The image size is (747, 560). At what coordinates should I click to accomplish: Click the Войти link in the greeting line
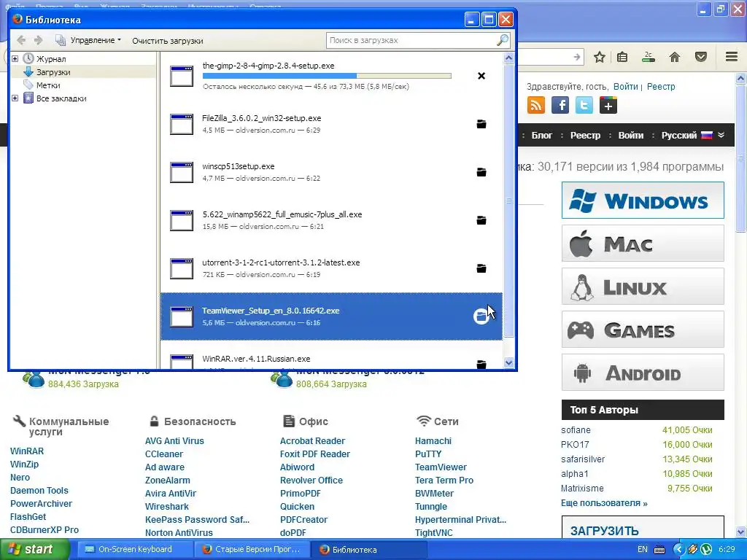pos(625,87)
